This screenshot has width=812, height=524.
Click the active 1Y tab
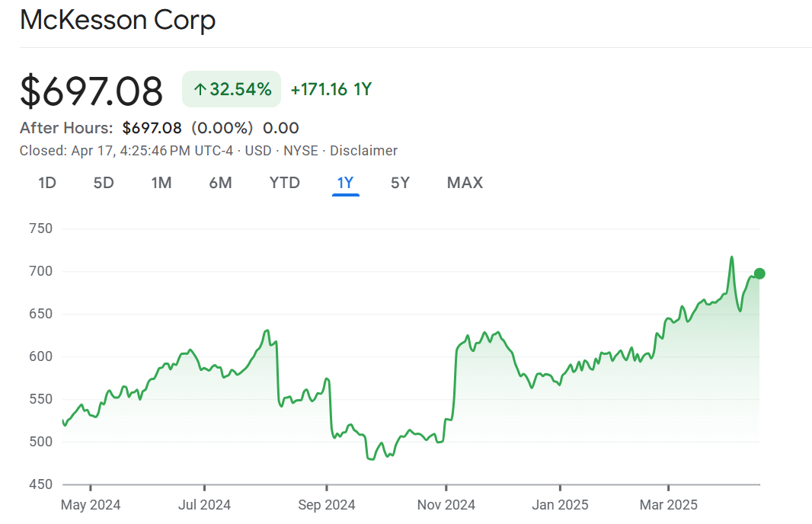345,183
